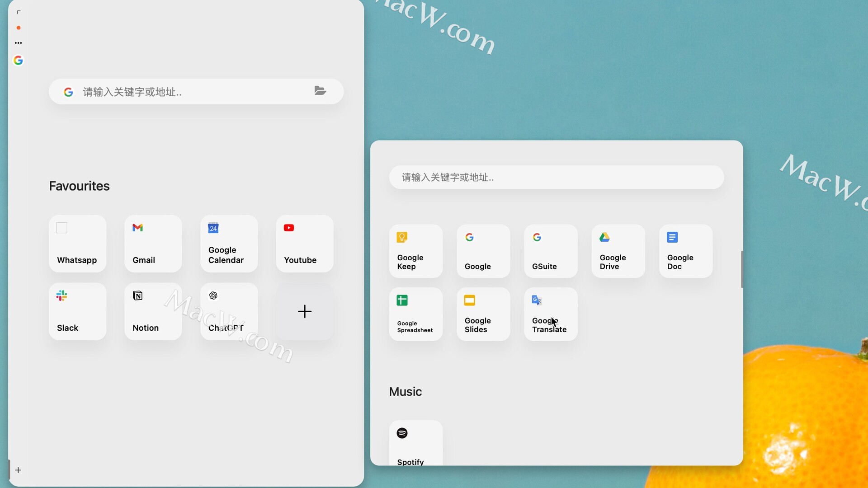Open the Youtube favourite tile
This screenshot has width=868, height=488.
point(305,244)
